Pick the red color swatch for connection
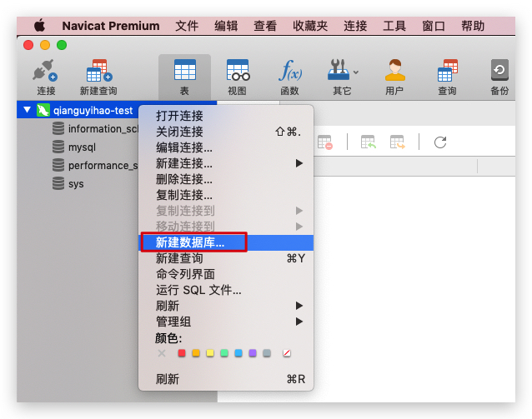This screenshot has height=419, width=532. click(182, 353)
